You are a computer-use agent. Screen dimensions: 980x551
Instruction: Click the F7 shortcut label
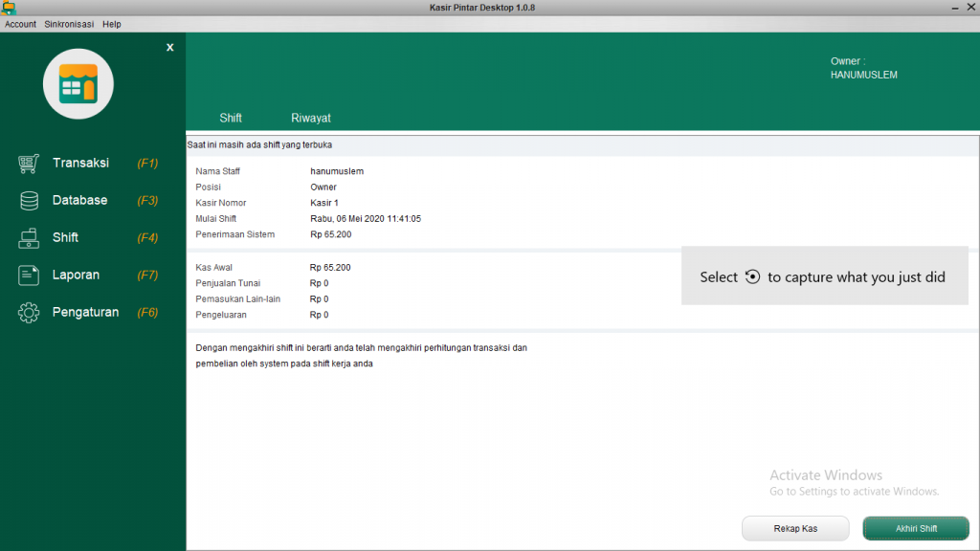(x=147, y=275)
